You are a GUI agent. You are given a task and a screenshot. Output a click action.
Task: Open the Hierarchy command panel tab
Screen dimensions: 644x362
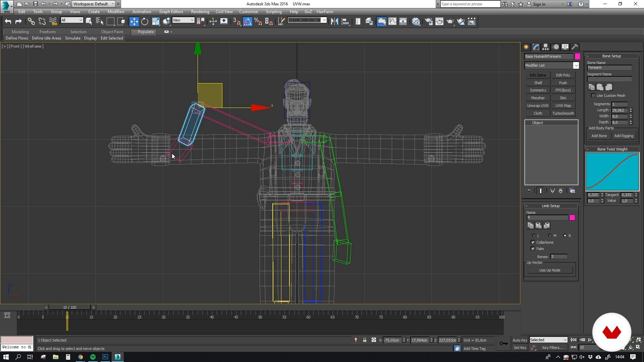[x=546, y=47]
